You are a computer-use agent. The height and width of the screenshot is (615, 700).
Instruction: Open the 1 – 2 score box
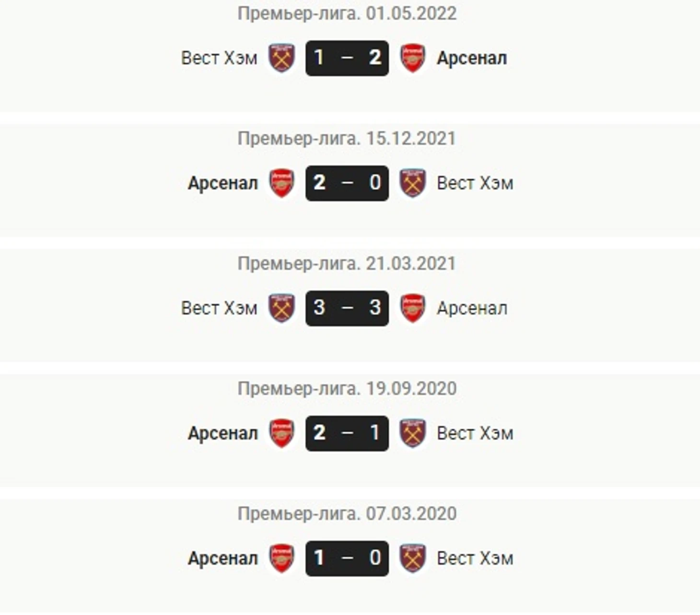[x=347, y=58]
